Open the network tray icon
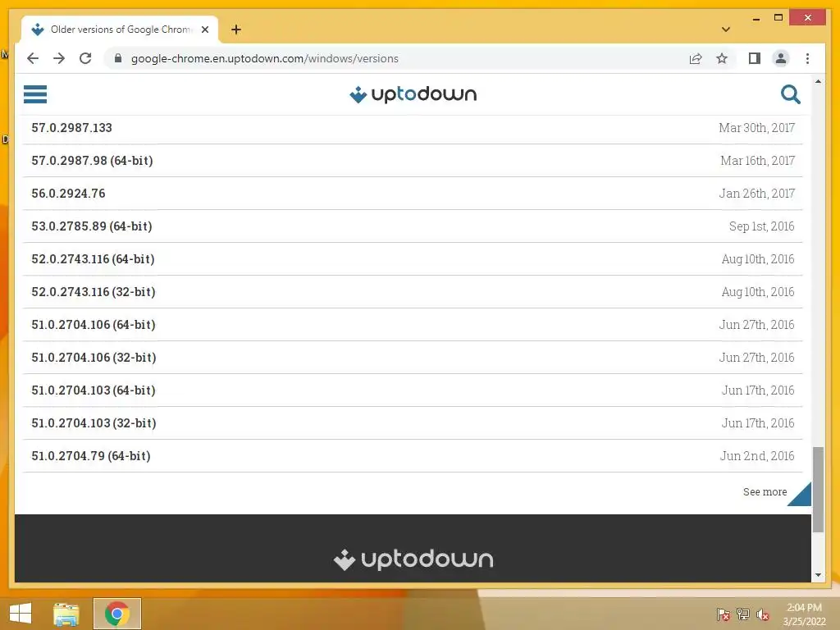The width and height of the screenshot is (840, 630). point(743,614)
